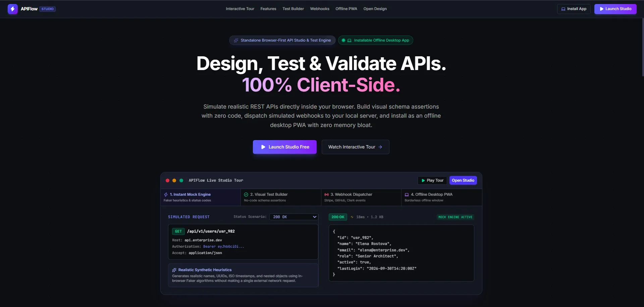
Task: Click the lightning icon beside 18ms
Action: pos(352,217)
